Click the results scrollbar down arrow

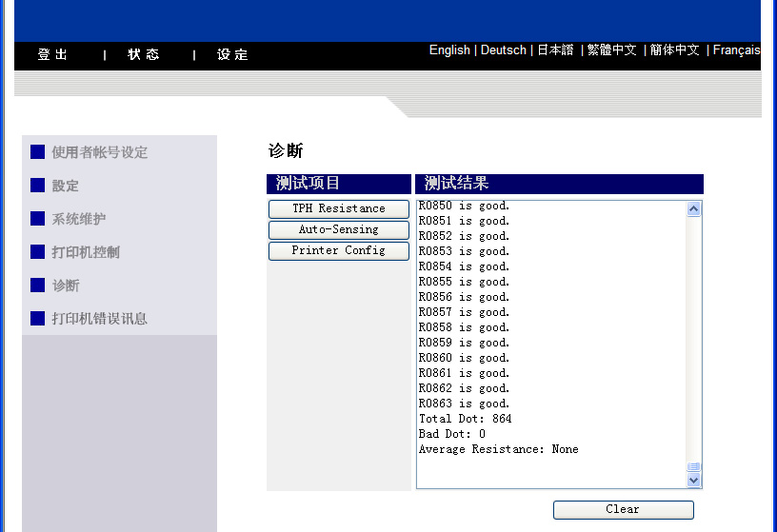[693, 481]
